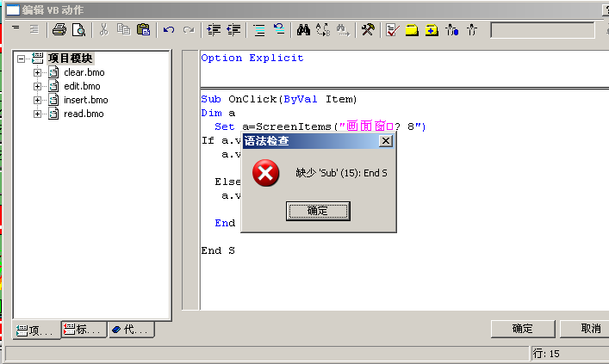Click the Find Next icon
The height and width of the screenshot is (364, 609).
point(343,30)
